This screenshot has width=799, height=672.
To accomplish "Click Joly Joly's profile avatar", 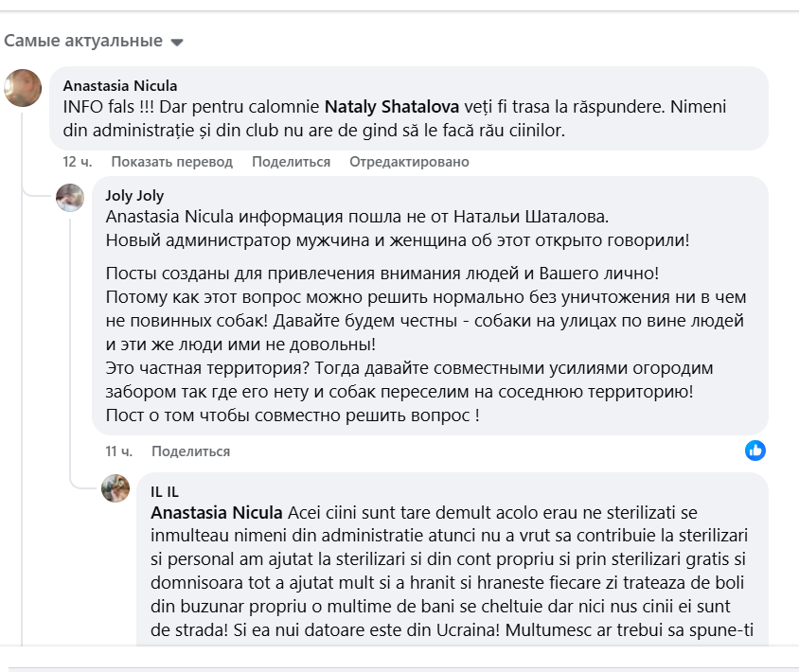I will [70, 198].
